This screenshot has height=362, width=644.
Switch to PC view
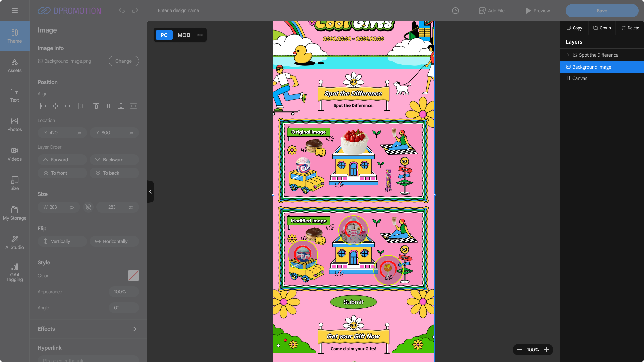point(164,35)
